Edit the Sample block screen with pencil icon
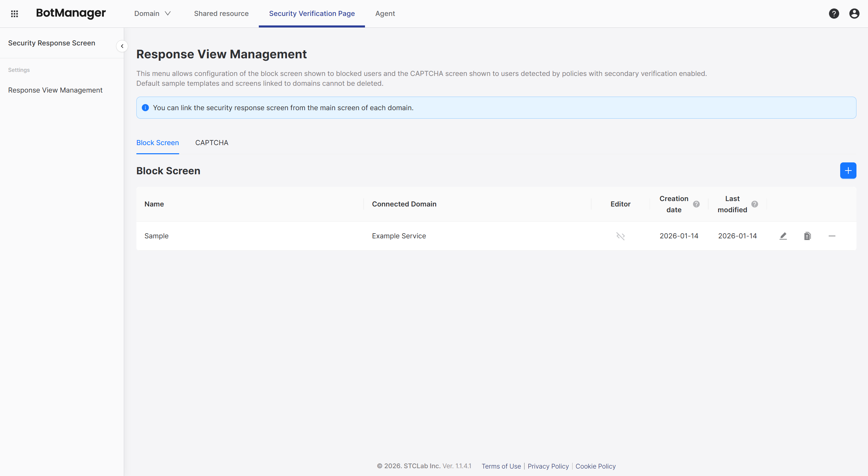Image resolution: width=868 pixels, height=476 pixels. coord(783,236)
